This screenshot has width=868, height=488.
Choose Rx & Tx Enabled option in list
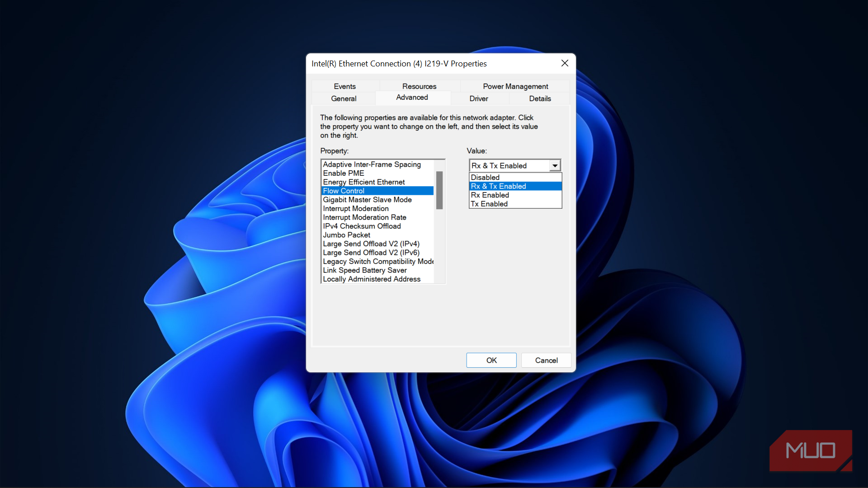point(515,186)
